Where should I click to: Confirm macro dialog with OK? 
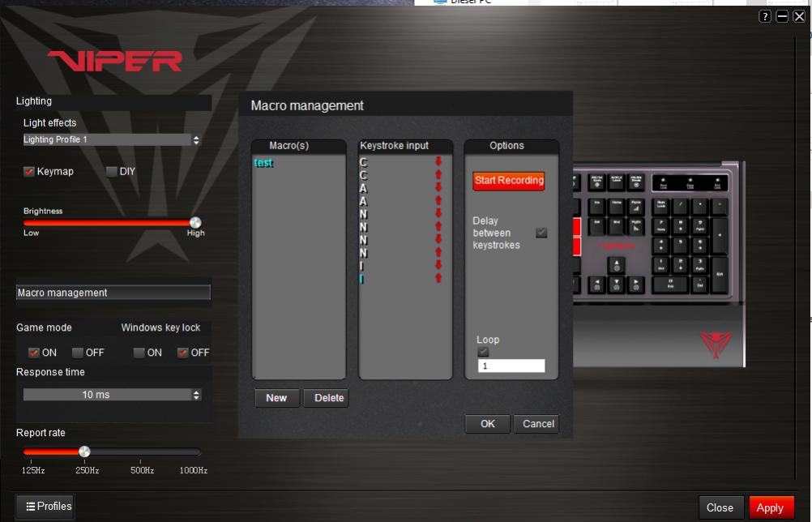pos(487,424)
